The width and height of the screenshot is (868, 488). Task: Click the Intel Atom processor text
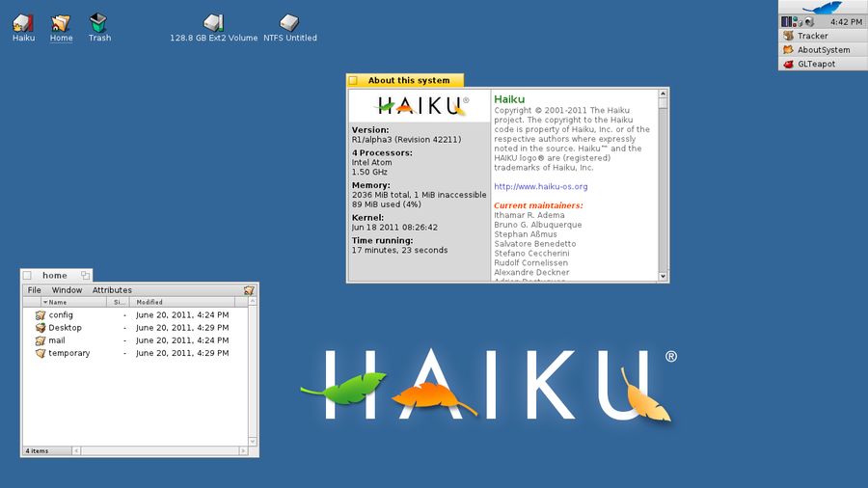(x=371, y=163)
